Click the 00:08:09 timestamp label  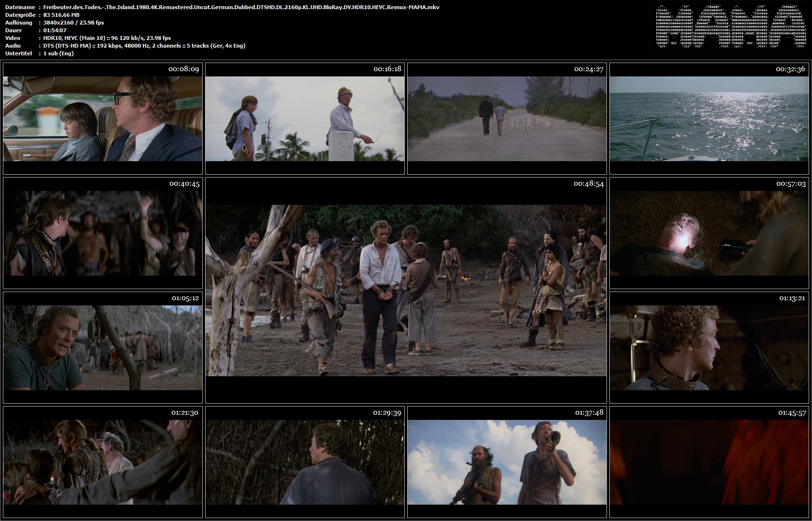183,69
